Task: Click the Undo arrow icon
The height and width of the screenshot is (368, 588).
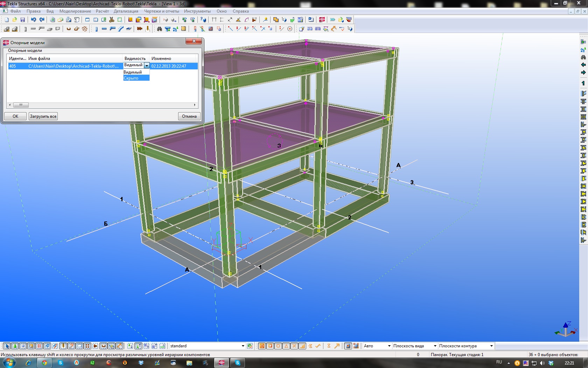Action: pyautogui.click(x=34, y=20)
